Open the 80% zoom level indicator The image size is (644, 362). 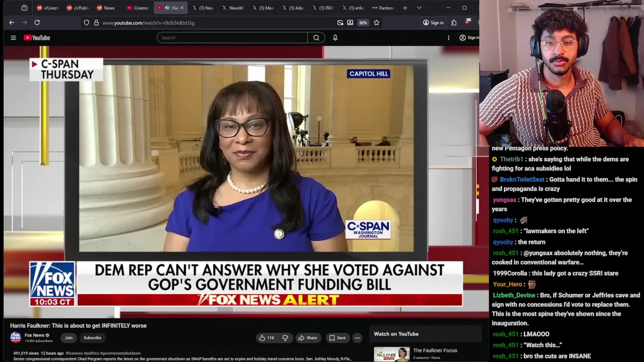(363, 23)
